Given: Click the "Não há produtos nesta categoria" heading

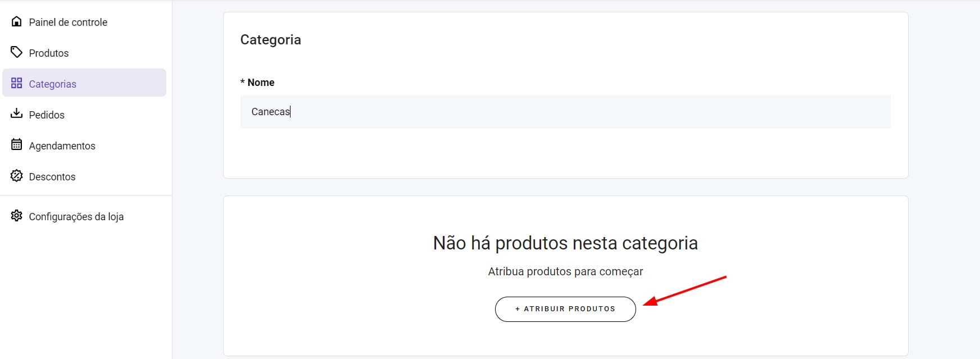Looking at the screenshot, I should (565, 243).
